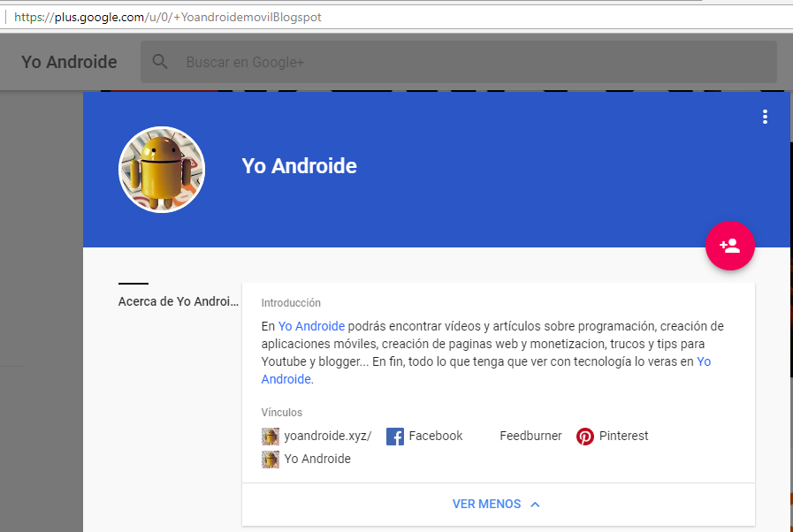793x532 pixels.
Task: Click the Vínculos heading
Action: click(x=282, y=412)
